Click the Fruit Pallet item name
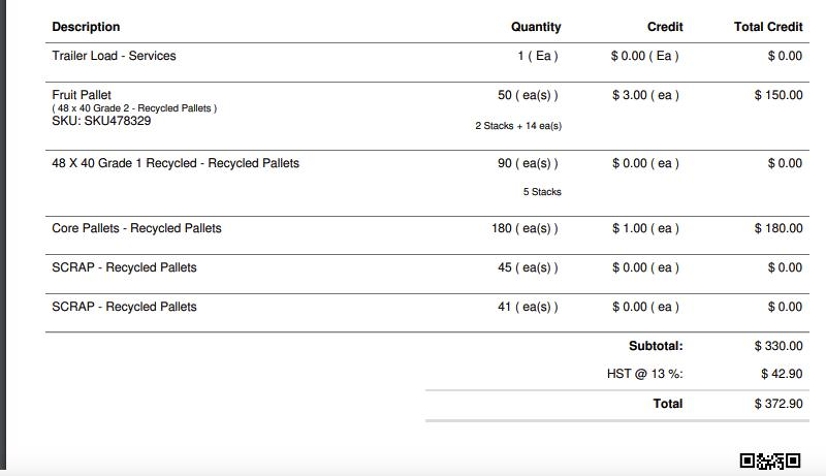The height and width of the screenshot is (476, 826). (82, 95)
